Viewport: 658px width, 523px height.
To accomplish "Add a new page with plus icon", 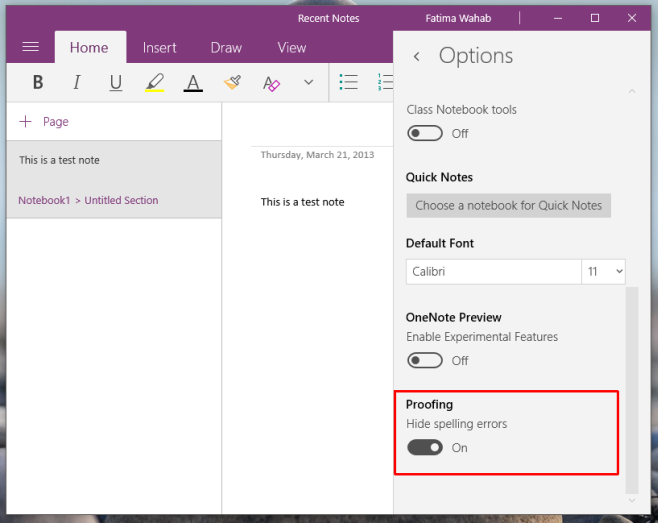I will [25, 122].
